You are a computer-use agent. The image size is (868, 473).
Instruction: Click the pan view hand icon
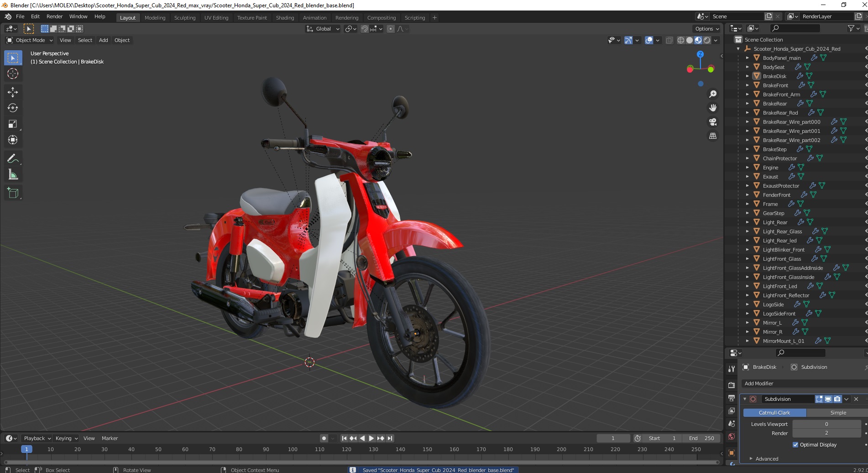click(713, 108)
